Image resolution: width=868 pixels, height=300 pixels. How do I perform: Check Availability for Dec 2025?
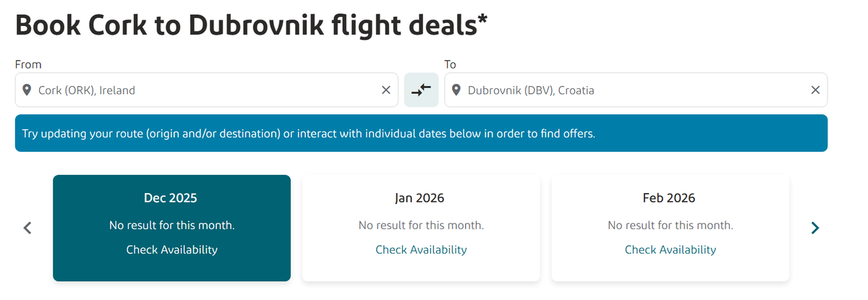coord(171,249)
